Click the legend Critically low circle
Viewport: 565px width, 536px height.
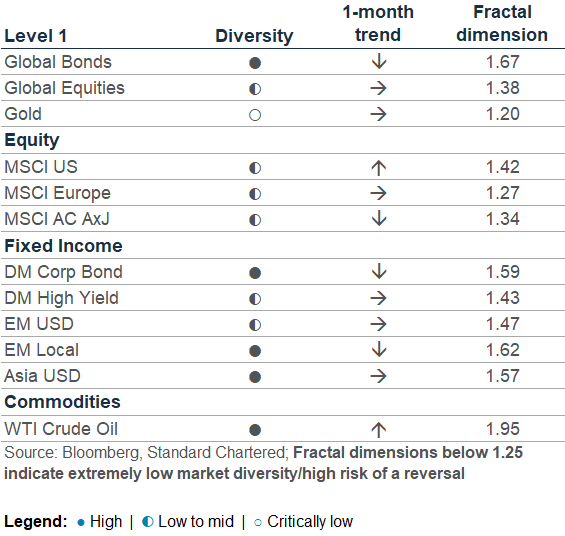(x=258, y=522)
